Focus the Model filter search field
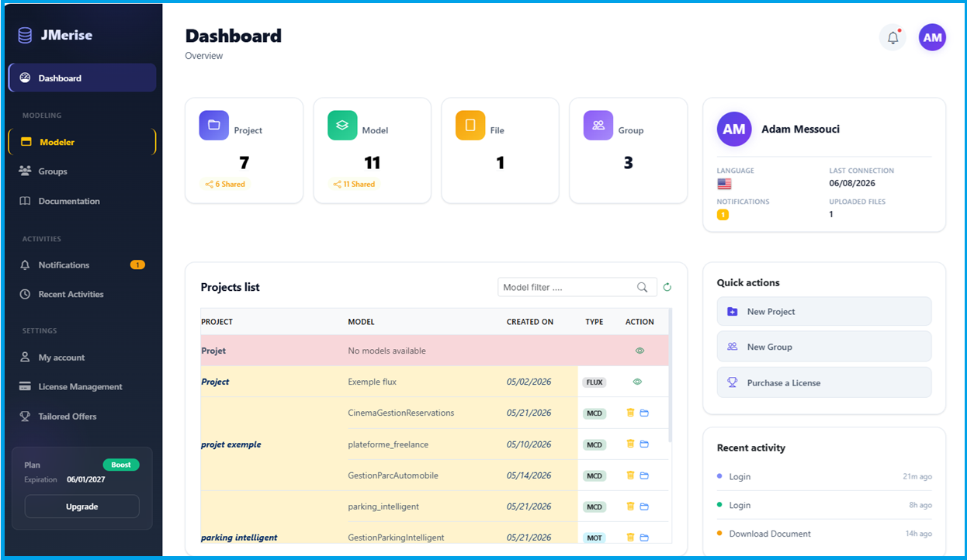 point(567,287)
